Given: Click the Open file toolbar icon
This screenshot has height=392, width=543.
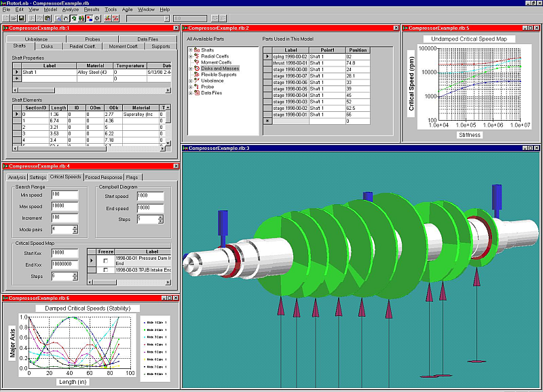Looking at the screenshot, I should tap(14, 18).
